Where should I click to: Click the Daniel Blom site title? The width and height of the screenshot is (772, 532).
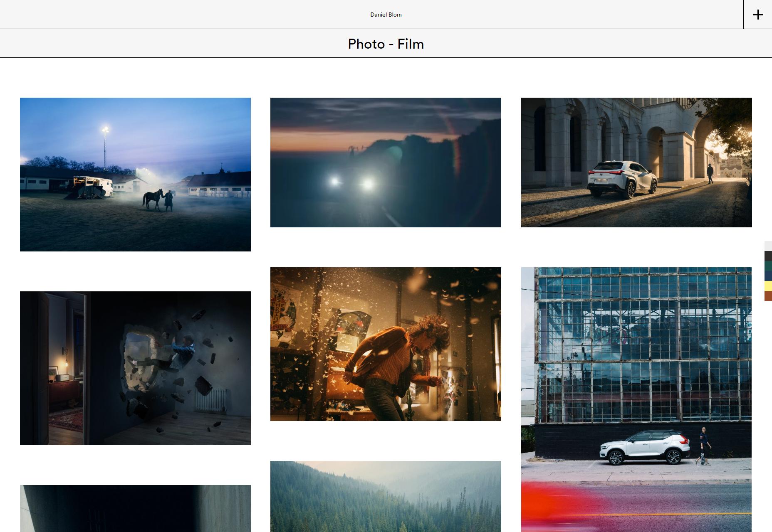(x=386, y=15)
